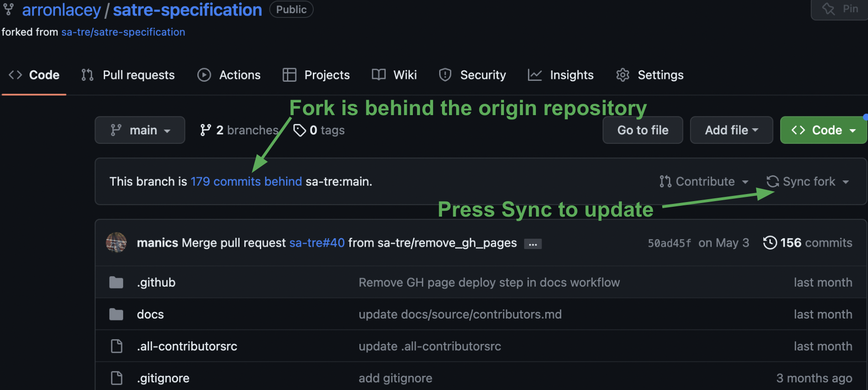Click the commit history clock icon
Image resolution: width=868 pixels, height=390 pixels.
pos(770,243)
